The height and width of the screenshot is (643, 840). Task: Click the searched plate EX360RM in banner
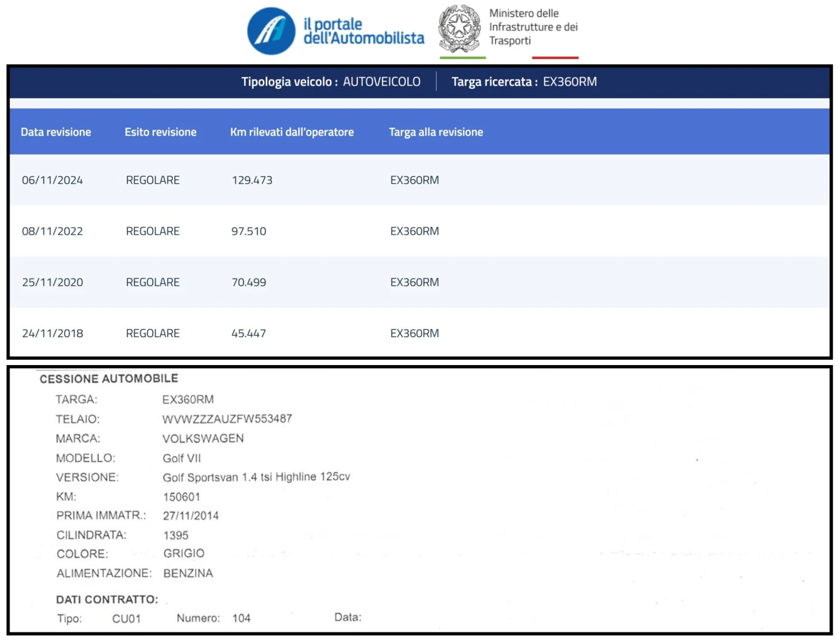(x=570, y=82)
